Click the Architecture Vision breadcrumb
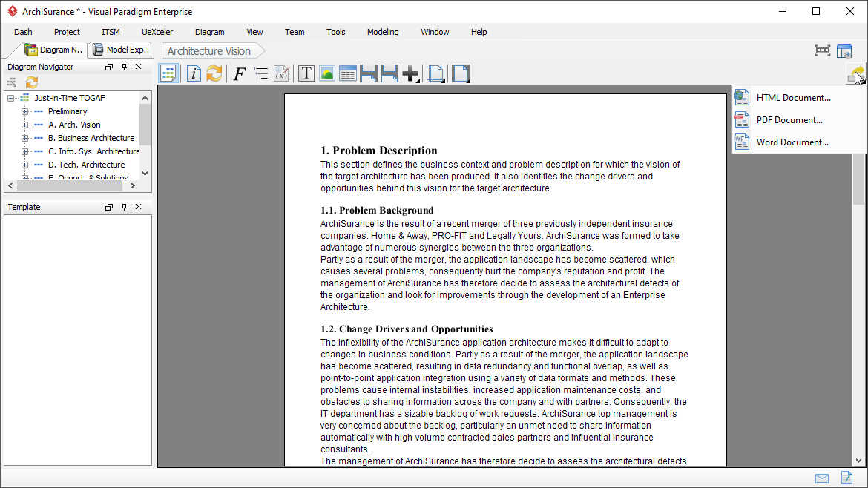The image size is (868, 488). coord(209,51)
